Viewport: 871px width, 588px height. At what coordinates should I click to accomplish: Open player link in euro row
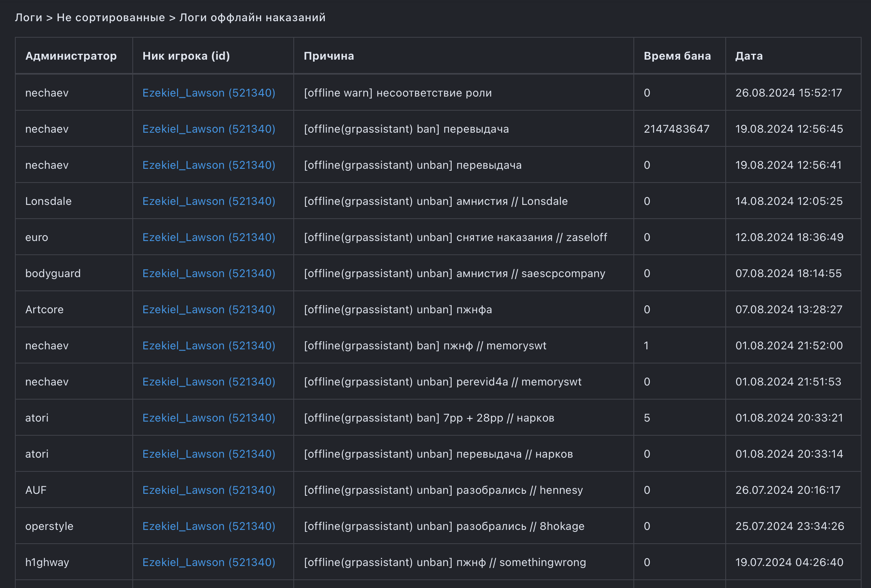click(x=209, y=237)
